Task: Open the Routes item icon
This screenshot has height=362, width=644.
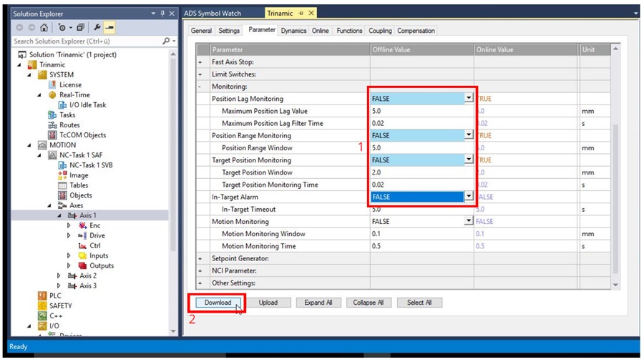Action: click(52, 125)
